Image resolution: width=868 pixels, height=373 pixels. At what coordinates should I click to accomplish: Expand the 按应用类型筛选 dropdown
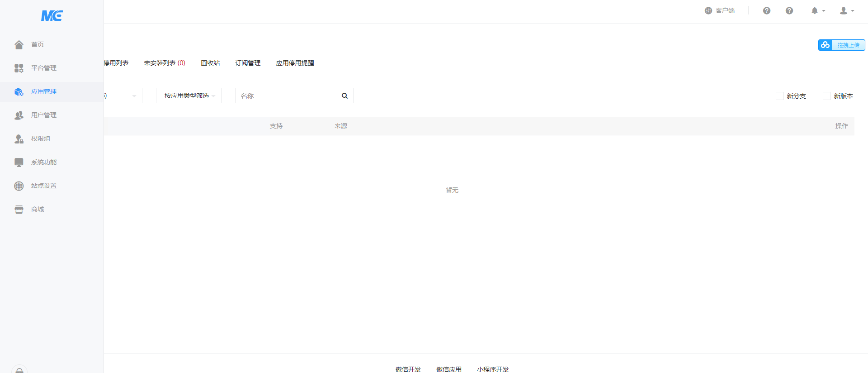[x=189, y=96]
